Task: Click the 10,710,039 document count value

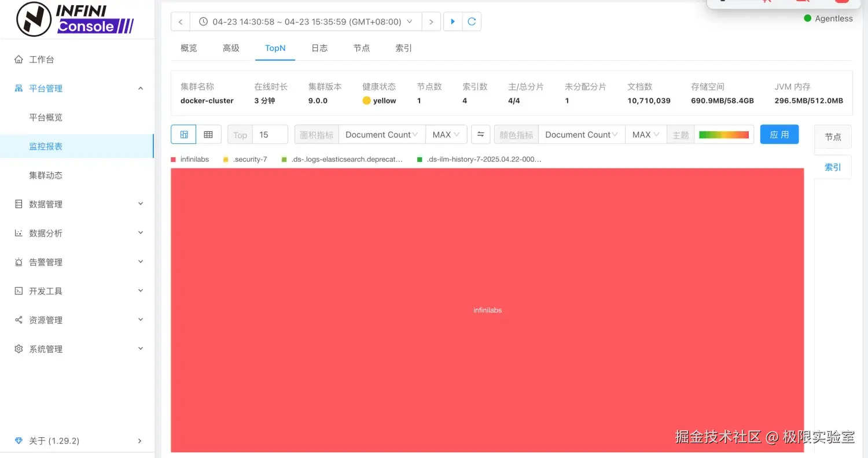Action: (649, 101)
